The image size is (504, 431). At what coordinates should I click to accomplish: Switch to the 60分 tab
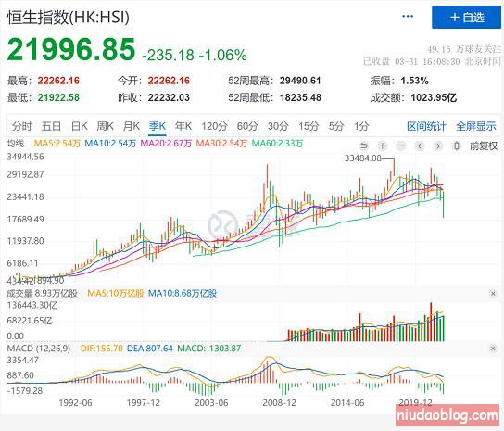247,126
